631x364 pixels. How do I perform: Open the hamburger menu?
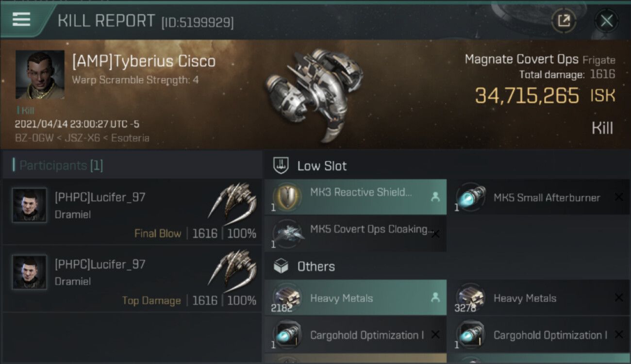tap(21, 19)
